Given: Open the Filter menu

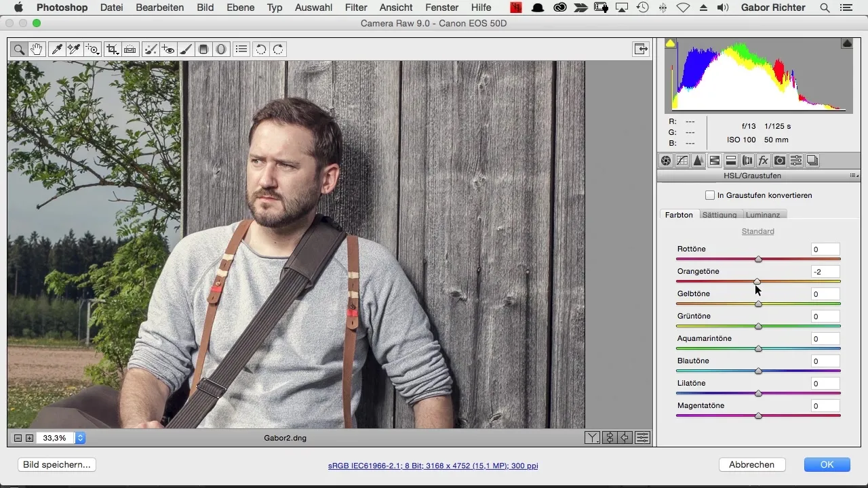Looking at the screenshot, I should (356, 7).
